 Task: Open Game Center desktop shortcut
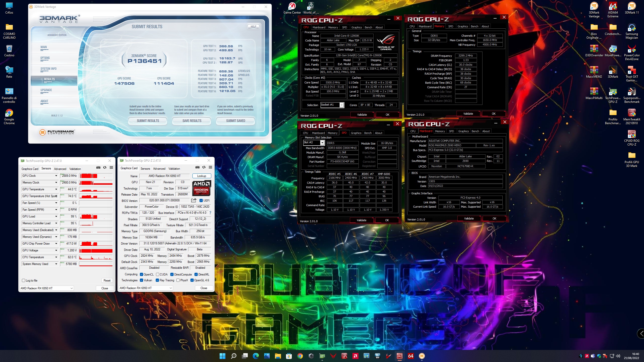coord(292,8)
